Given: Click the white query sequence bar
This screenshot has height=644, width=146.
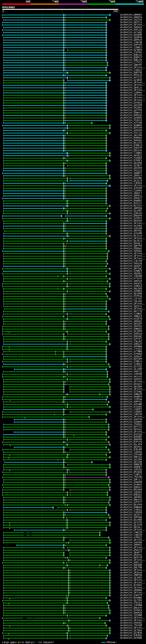Looking at the screenshot, I should (x=60, y=10).
